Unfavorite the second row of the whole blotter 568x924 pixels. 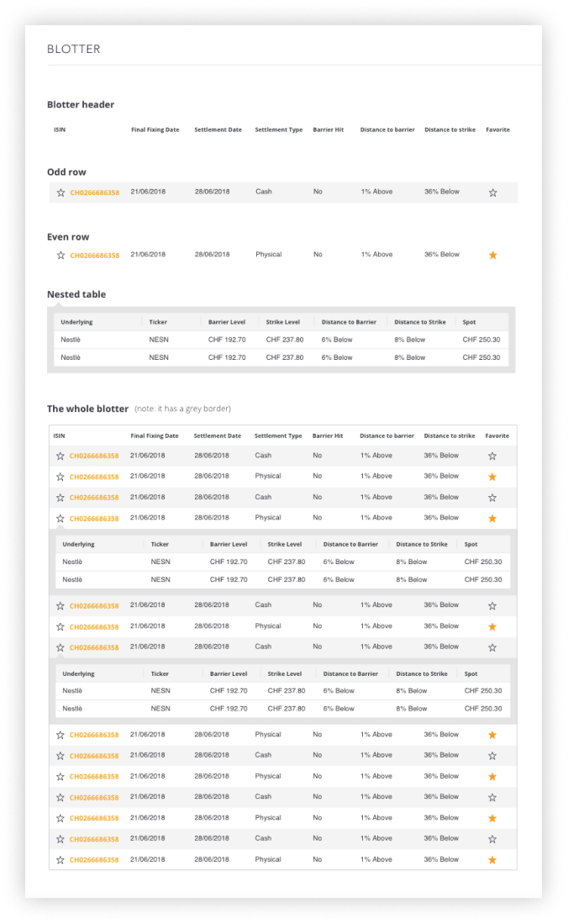[492, 477]
